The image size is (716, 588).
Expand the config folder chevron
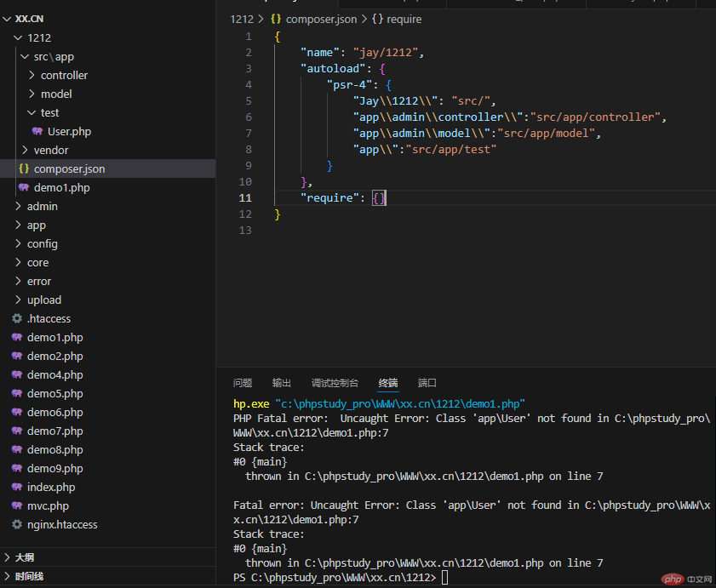(18, 243)
